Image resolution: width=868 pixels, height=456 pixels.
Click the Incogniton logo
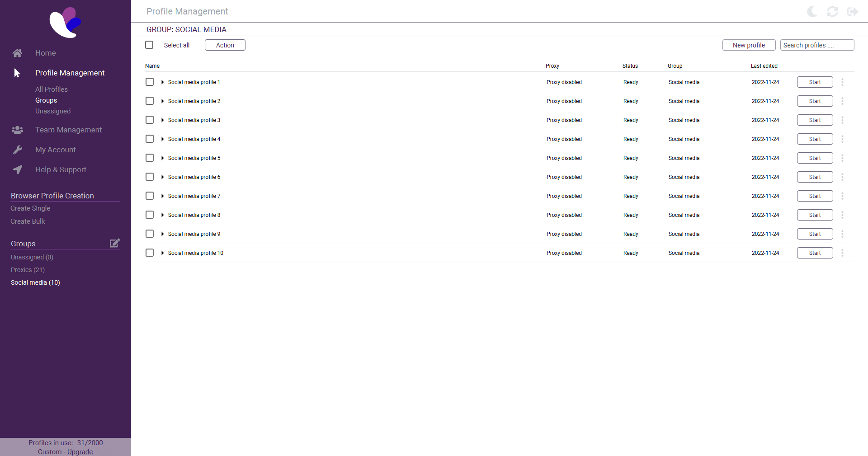(x=65, y=22)
